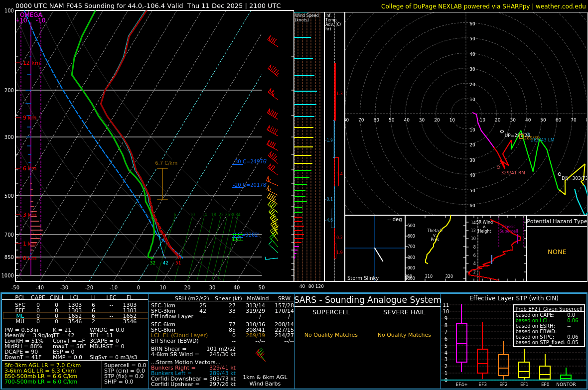Viewport: 588px width, 390px height.
Task: Click the 6.7 C/km lapse rate label
Action: (x=166, y=163)
